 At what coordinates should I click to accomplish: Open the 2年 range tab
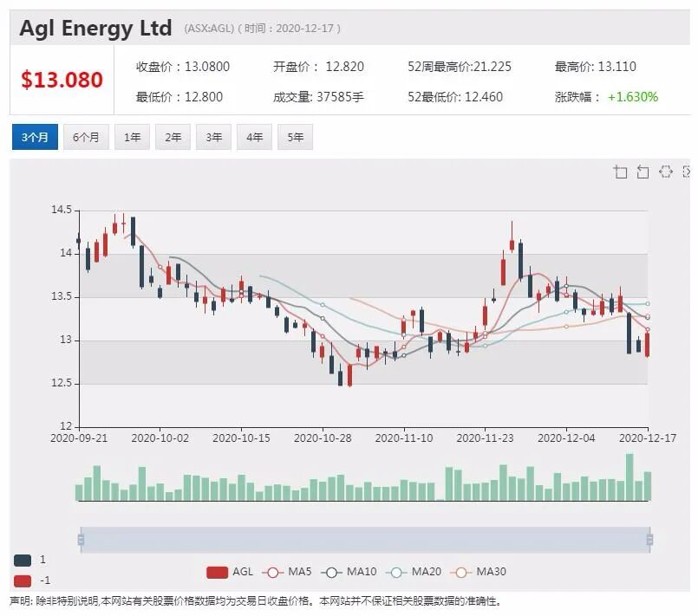(x=173, y=137)
